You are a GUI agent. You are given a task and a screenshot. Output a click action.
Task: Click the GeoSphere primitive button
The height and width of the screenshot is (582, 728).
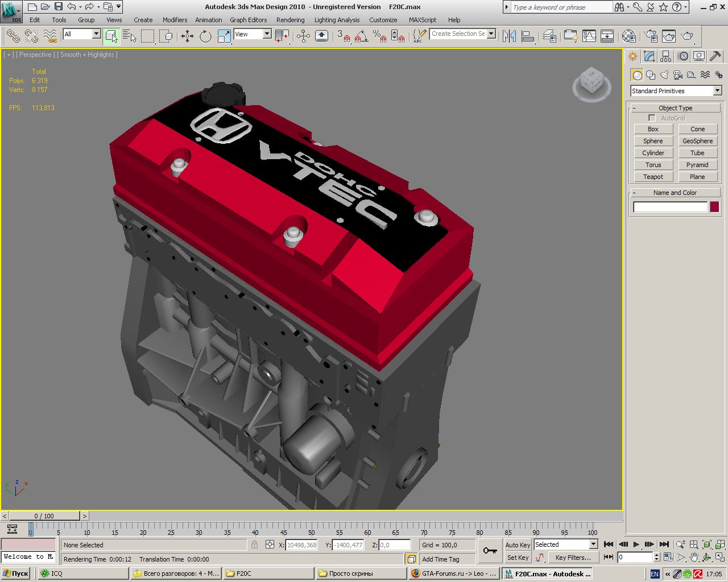click(698, 141)
